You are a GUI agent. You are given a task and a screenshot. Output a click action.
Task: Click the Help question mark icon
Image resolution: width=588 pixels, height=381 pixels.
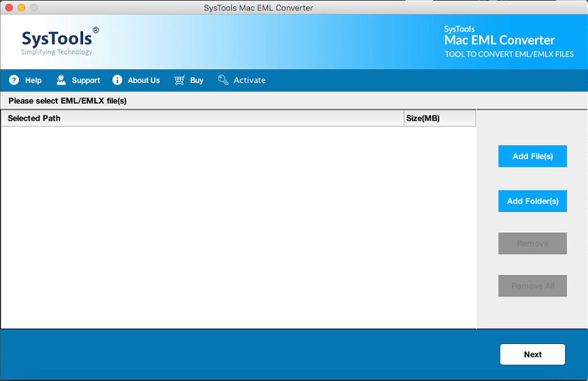pyautogui.click(x=14, y=80)
